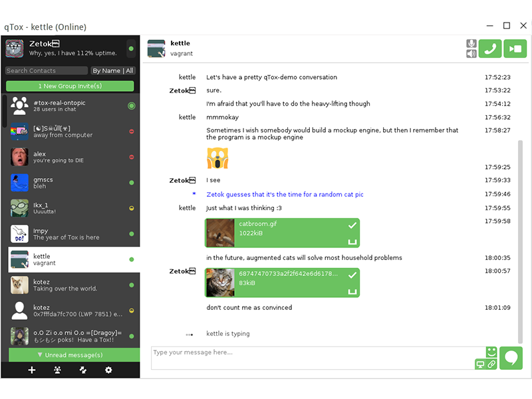This screenshot has height=399, width=532.
Task: Toggle the microphone mute button
Action: [x=471, y=43]
